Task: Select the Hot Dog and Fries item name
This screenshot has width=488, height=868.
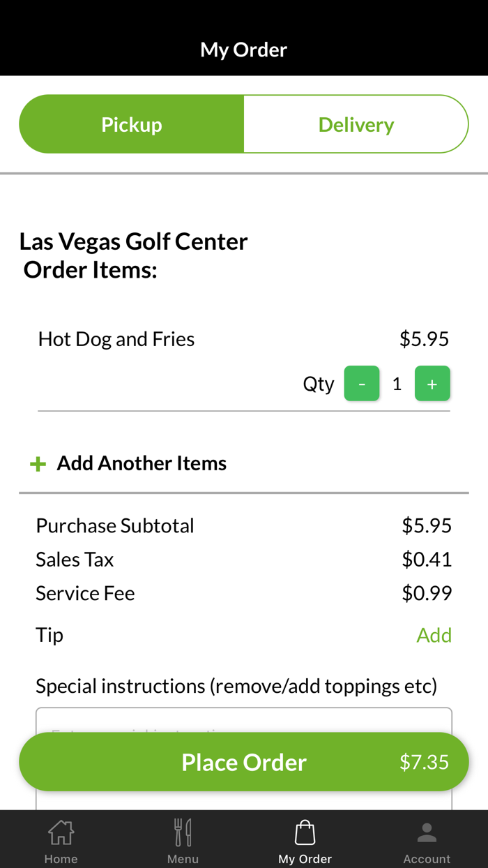Action: [x=116, y=339]
